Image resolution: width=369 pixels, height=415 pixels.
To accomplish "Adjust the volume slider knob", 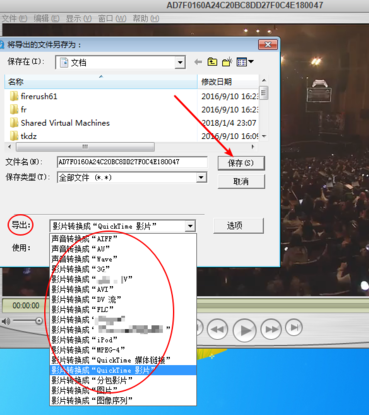I will [x=39, y=321].
